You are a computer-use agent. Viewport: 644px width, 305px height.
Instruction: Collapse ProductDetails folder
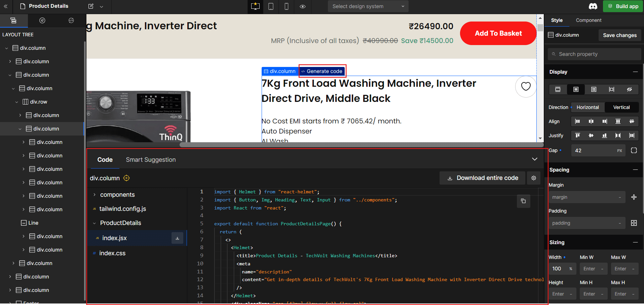click(x=94, y=223)
